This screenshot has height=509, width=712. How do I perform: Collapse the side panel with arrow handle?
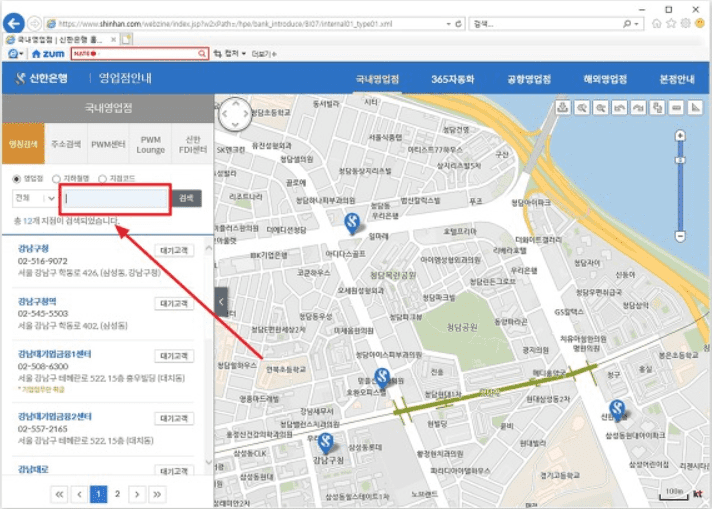(x=221, y=301)
